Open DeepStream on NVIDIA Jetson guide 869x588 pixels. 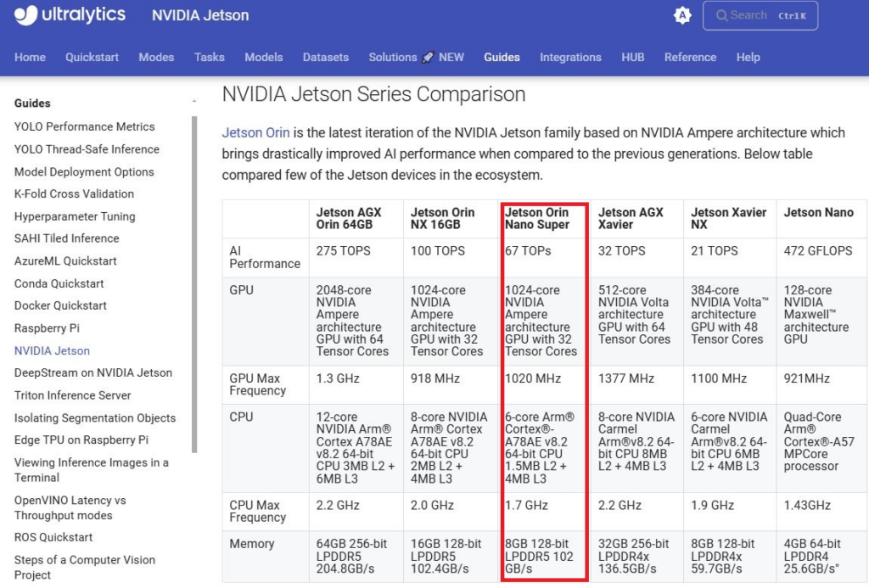click(x=93, y=373)
